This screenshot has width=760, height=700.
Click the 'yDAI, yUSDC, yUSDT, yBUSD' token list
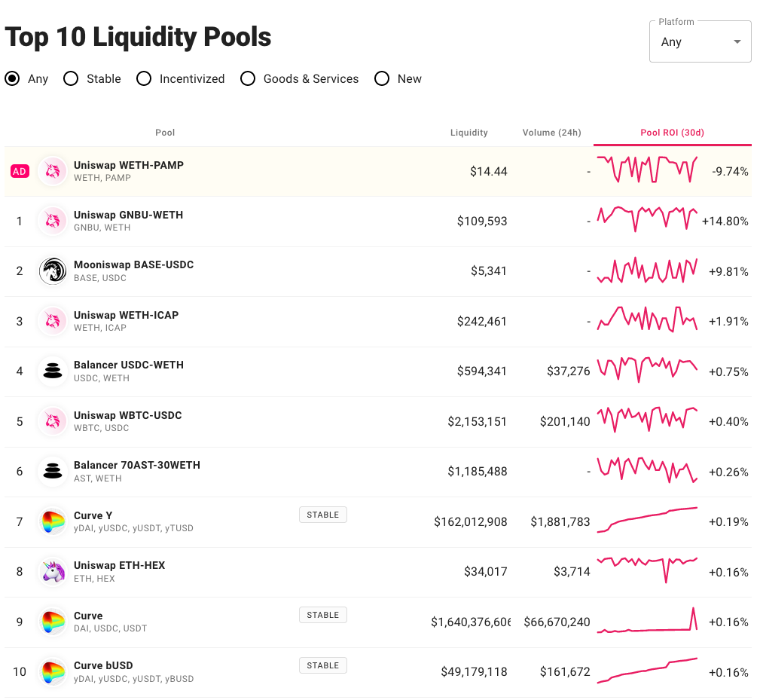click(134, 679)
